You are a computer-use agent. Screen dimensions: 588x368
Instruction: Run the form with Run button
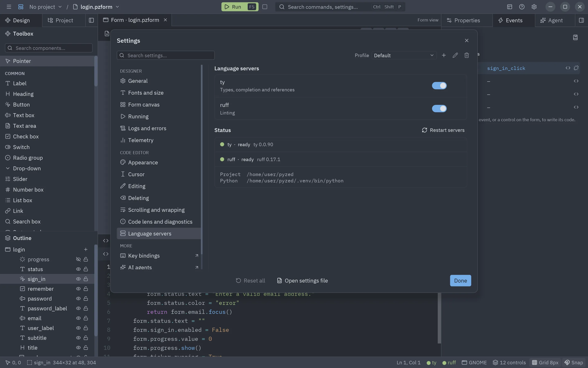239,7
